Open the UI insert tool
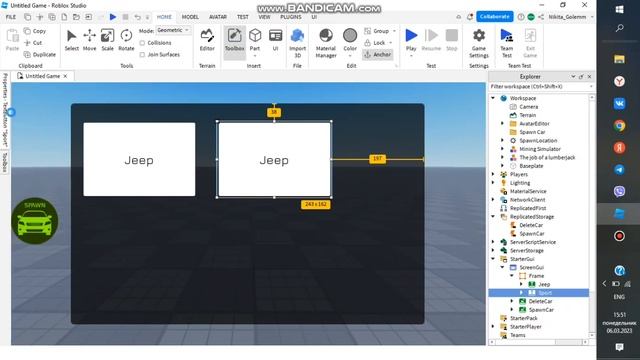This screenshot has height=360, width=640. tap(276, 40)
